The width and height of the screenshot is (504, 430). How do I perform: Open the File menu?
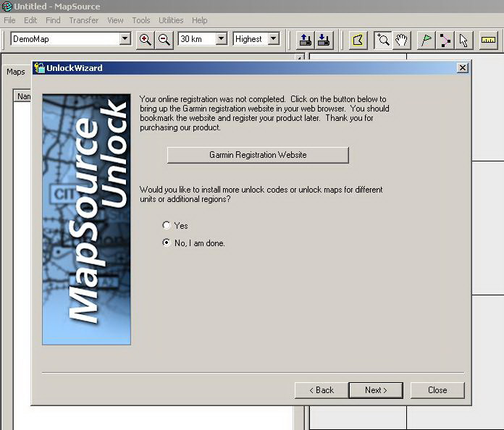9,20
